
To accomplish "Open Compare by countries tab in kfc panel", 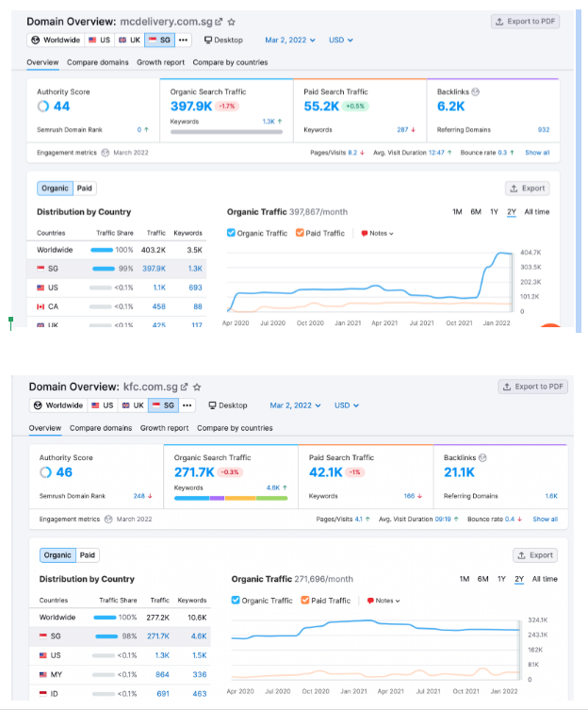I will coord(235,428).
